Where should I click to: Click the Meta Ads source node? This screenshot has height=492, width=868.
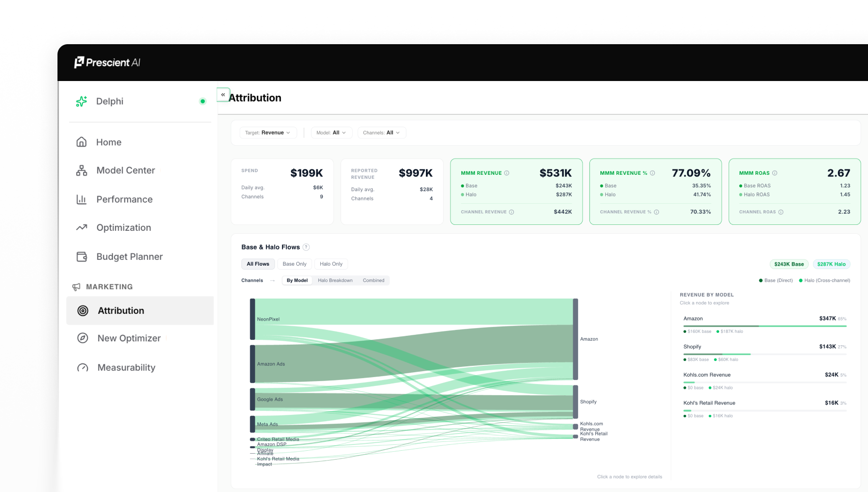(252, 424)
